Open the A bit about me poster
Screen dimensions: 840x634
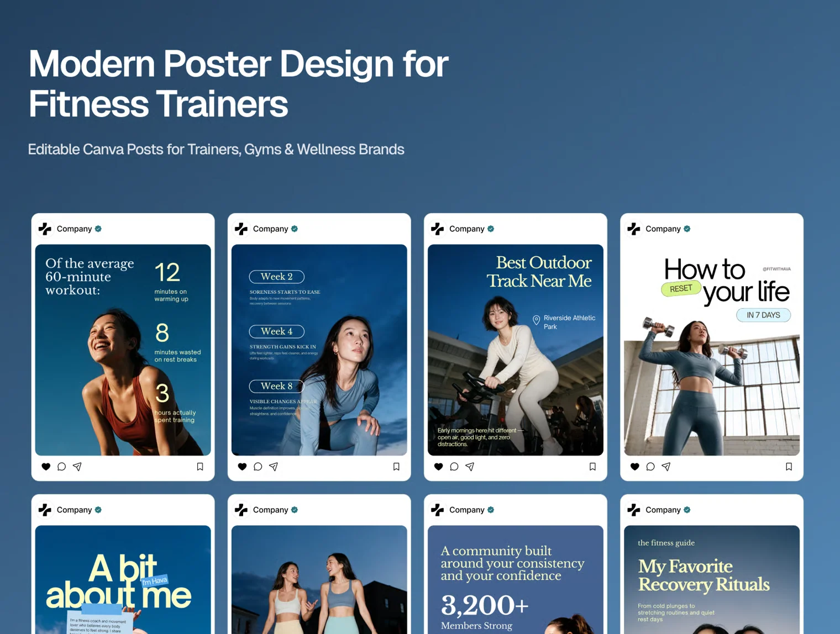(x=123, y=579)
